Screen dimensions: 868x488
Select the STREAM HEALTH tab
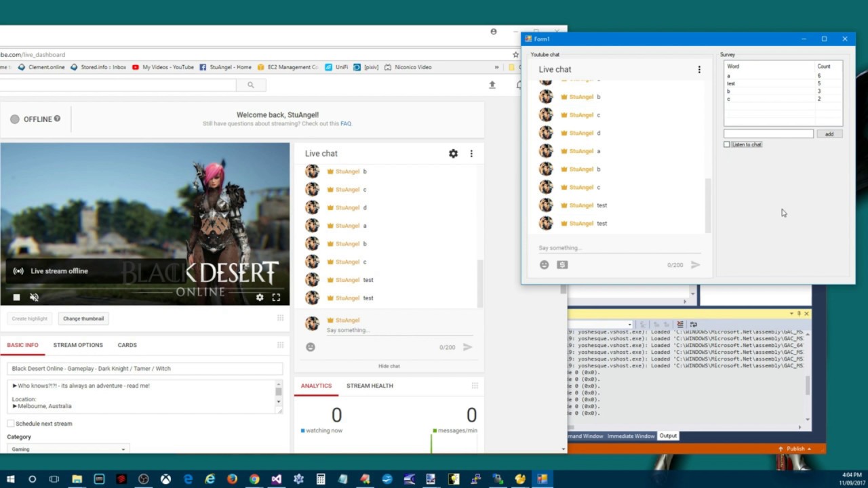click(x=370, y=386)
